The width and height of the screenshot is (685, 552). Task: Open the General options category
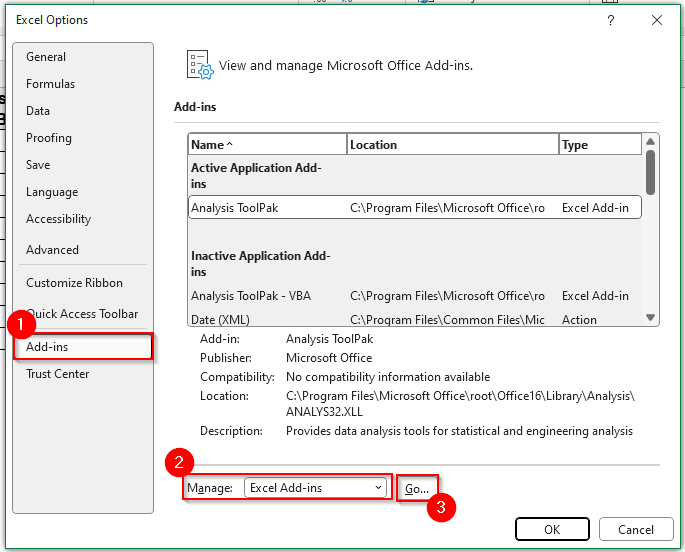point(46,57)
